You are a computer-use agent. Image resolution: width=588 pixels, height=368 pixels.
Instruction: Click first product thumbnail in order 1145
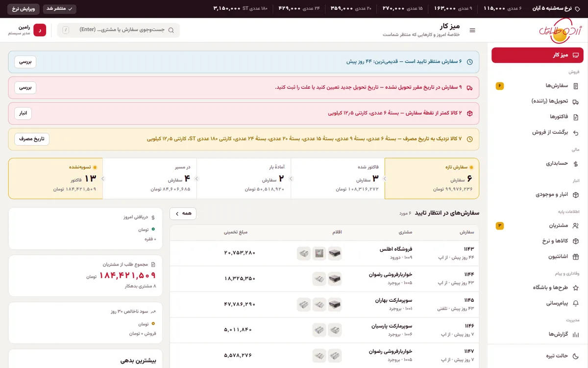pos(335,304)
